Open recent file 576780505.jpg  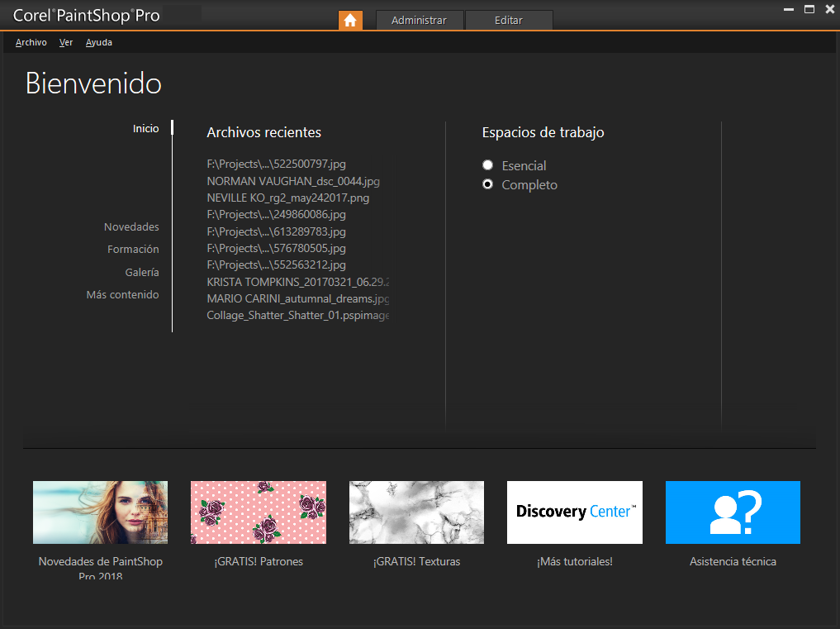click(x=277, y=248)
